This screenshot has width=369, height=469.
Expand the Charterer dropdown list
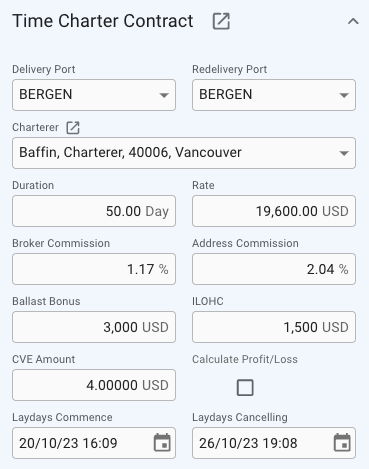click(x=184, y=153)
